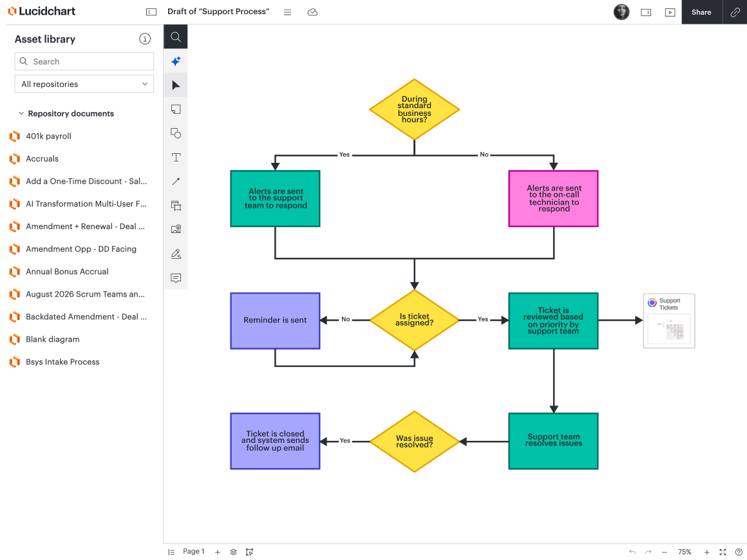This screenshot has height=560, width=747.
Task: Open AI Transformation Multi-User document
Action: click(x=86, y=204)
